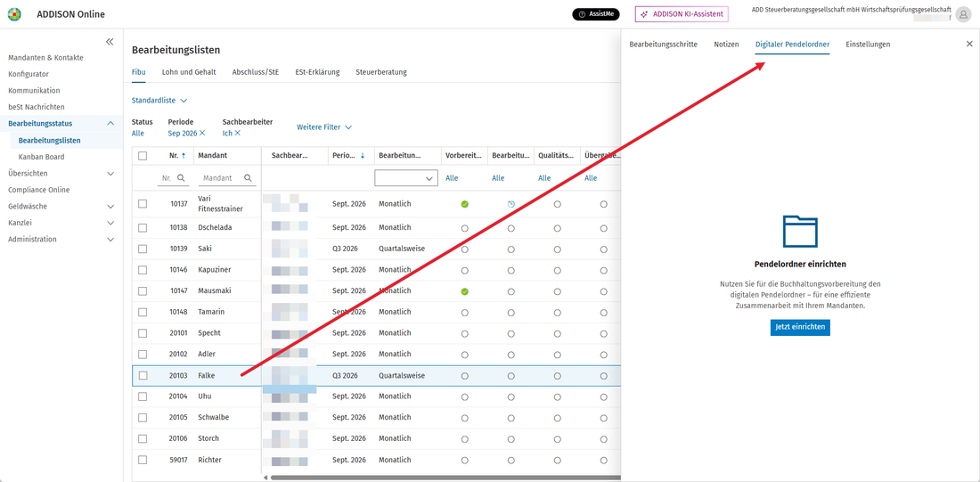Viewport: 980px width, 482px height.
Task: Launch the ADDISON KI-Assistent
Action: [682, 13]
